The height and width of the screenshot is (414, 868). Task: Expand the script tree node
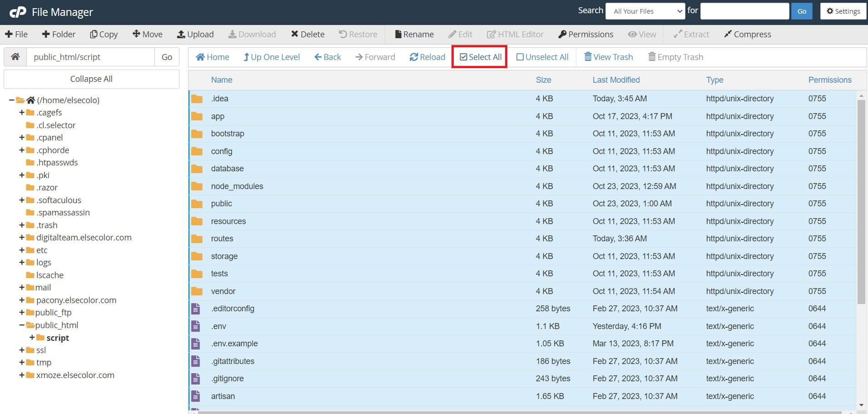pyautogui.click(x=32, y=338)
